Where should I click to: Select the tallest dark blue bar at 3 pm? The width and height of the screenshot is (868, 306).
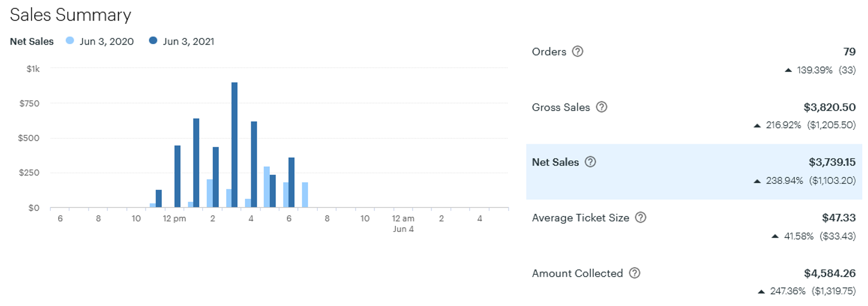click(234, 144)
